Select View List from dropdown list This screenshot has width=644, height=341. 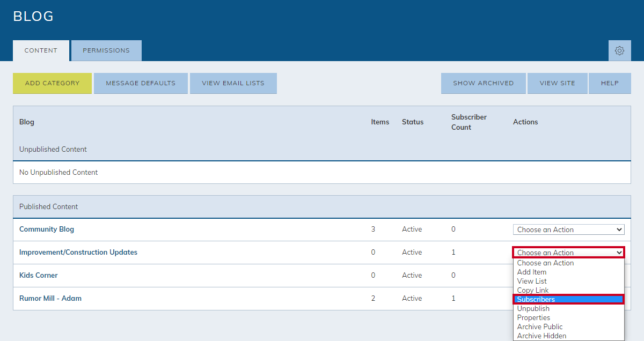(x=569, y=281)
